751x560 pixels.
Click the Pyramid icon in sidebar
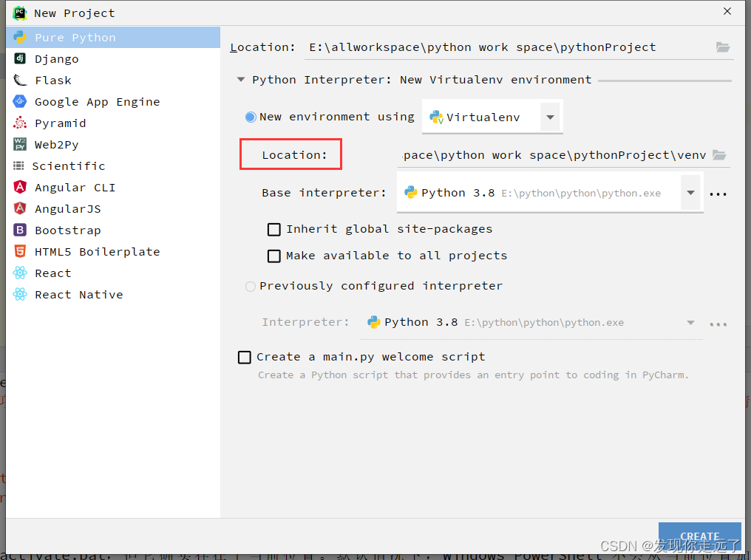[x=20, y=123]
